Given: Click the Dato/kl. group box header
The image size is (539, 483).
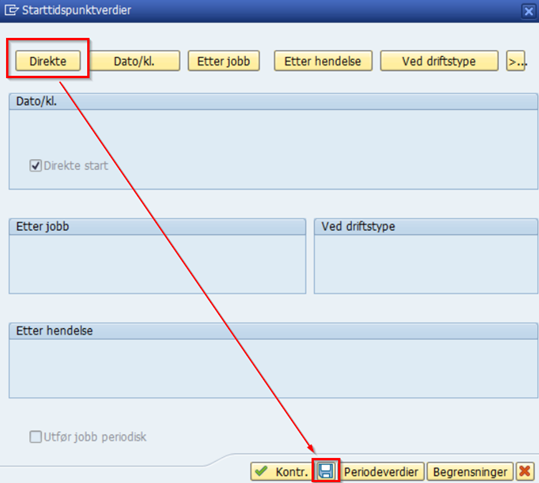Looking at the screenshot, I should coord(273,101).
